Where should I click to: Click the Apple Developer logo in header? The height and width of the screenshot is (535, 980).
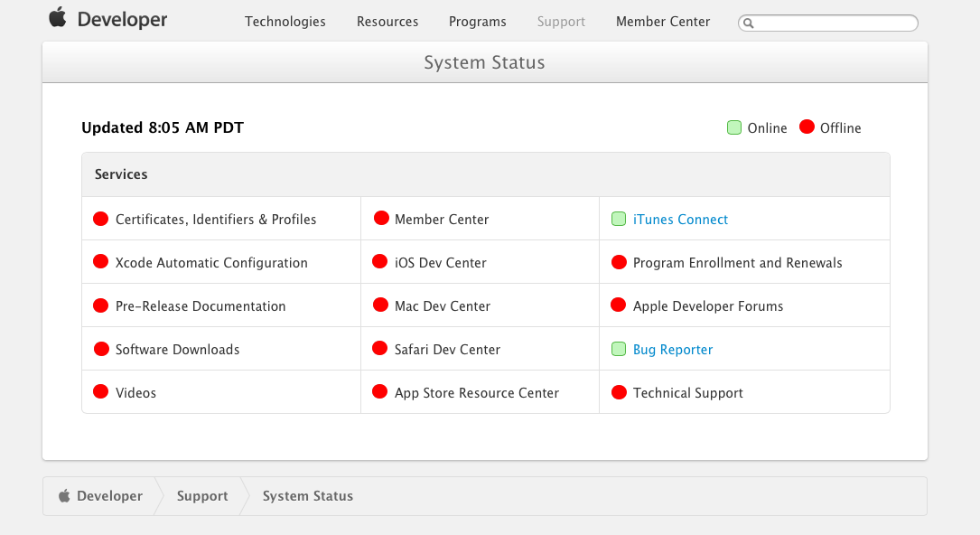point(107,19)
